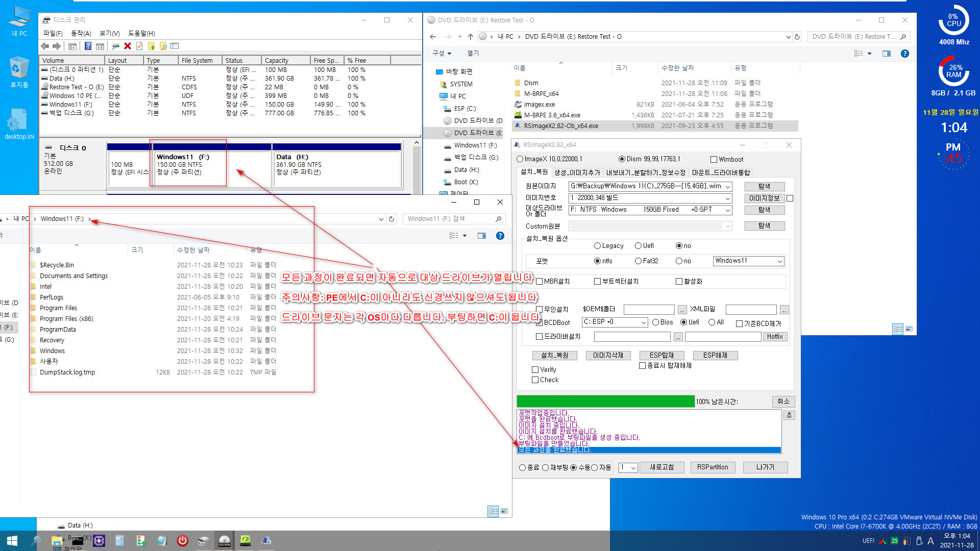This screenshot has width=980, height=551.
Task: Expand the 구성 dropdown in DVD Explorer
Action: (442, 53)
